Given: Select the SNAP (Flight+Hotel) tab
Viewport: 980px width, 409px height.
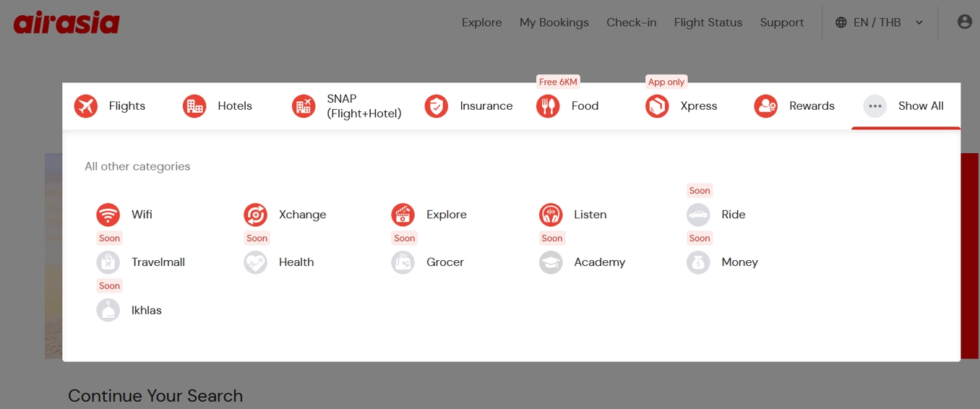Looking at the screenshot, I should pos(347,106).
